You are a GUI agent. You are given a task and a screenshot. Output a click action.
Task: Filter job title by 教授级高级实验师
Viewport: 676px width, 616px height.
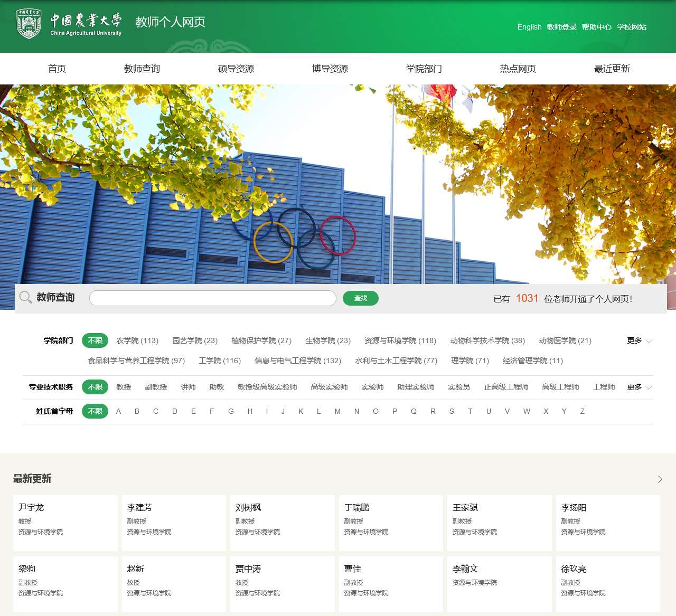[x=267, y=387]
